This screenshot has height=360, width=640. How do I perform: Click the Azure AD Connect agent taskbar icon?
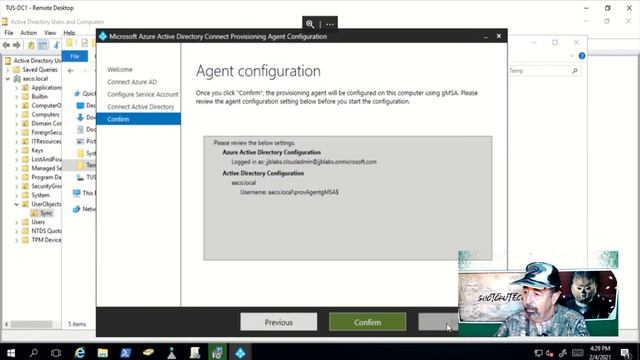[240, 353]
